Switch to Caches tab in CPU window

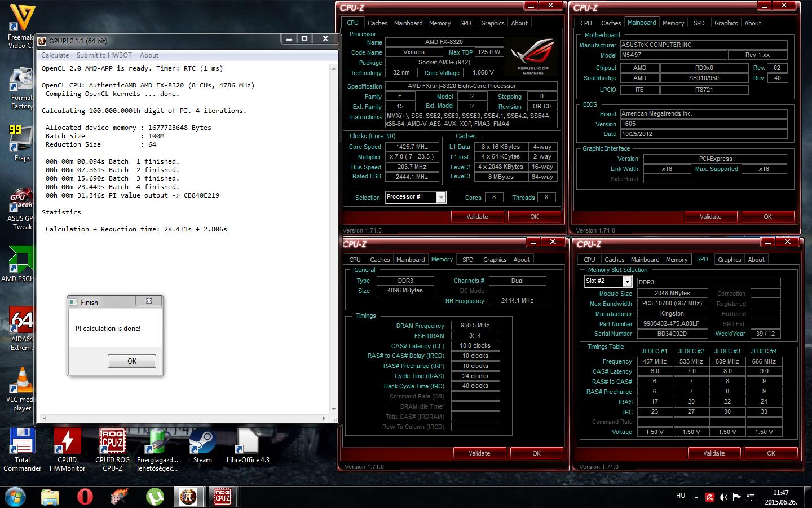pyautogui.click(x=377, y=23)
